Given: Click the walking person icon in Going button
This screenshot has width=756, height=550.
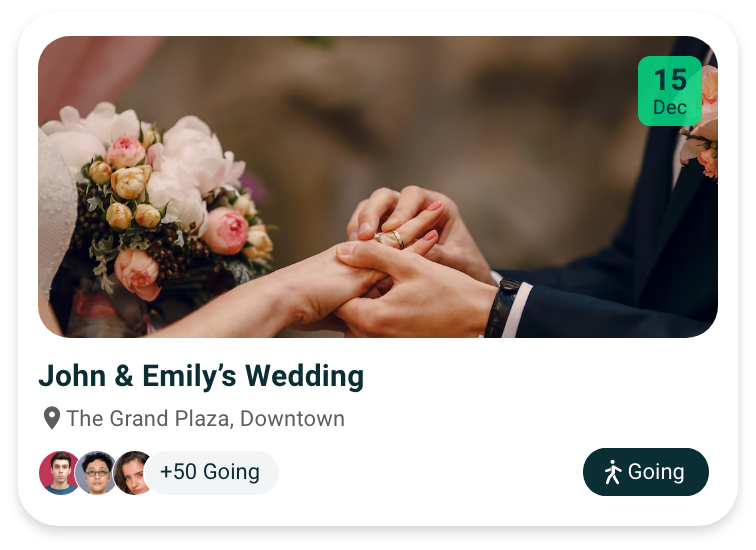Looking at the screenshot, I should tap(613, 472).
